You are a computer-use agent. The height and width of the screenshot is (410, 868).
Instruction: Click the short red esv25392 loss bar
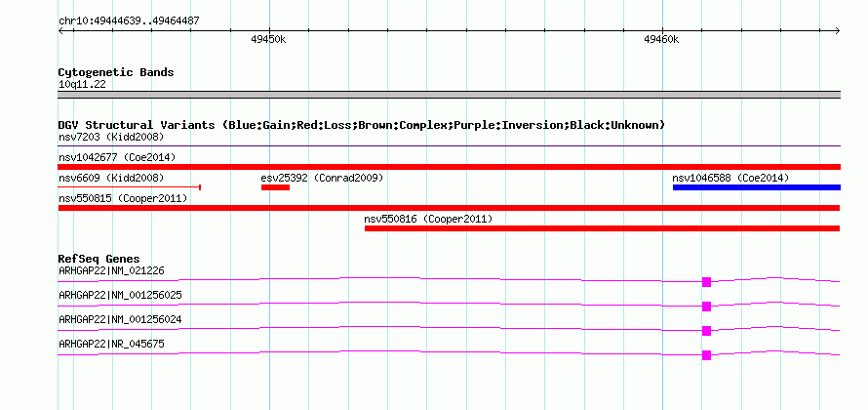(275, 187)
